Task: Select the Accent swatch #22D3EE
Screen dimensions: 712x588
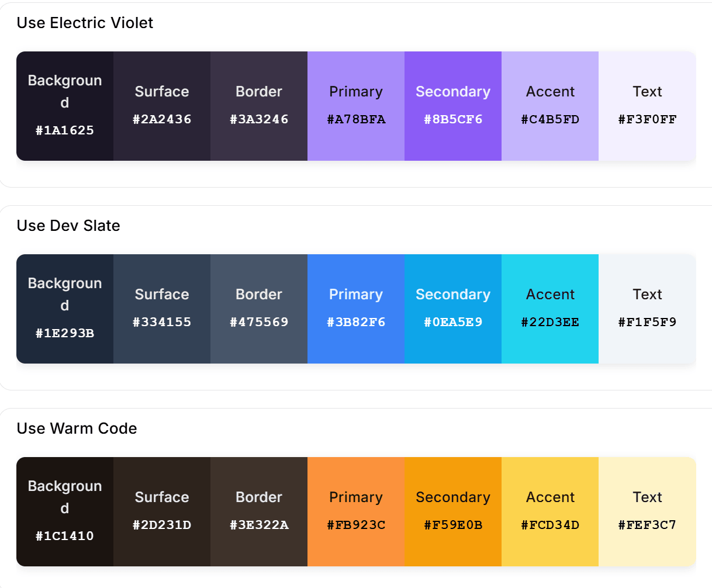Action: 550,308
